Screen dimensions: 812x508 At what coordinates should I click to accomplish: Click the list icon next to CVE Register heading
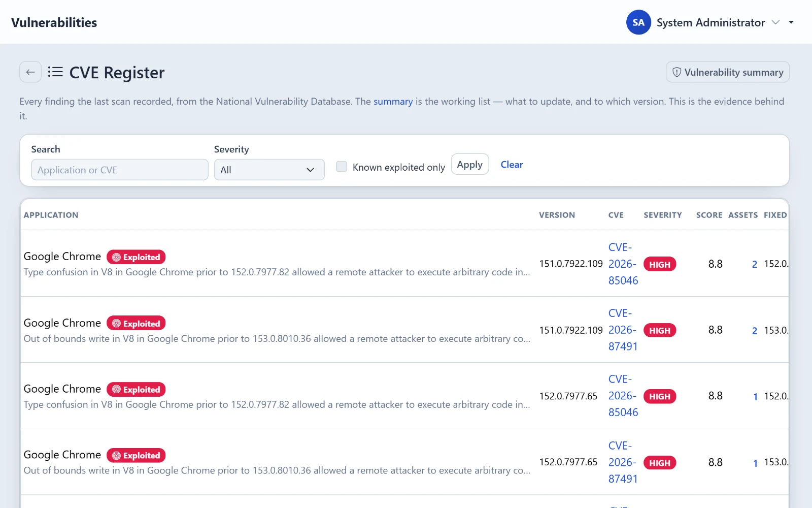55,72
